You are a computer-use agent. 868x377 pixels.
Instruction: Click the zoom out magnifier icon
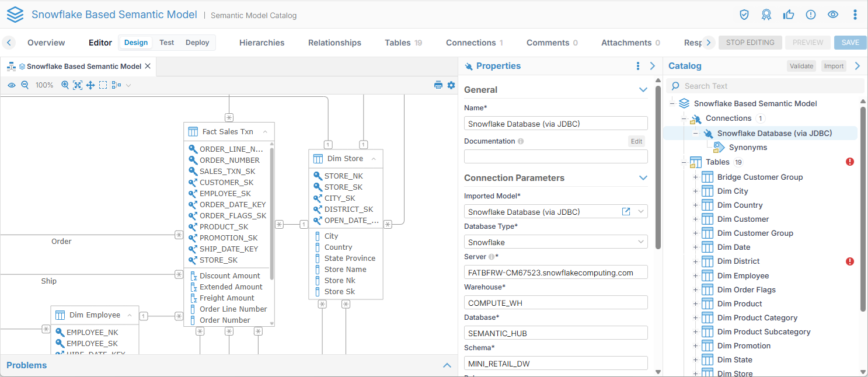tap(25, 85)
